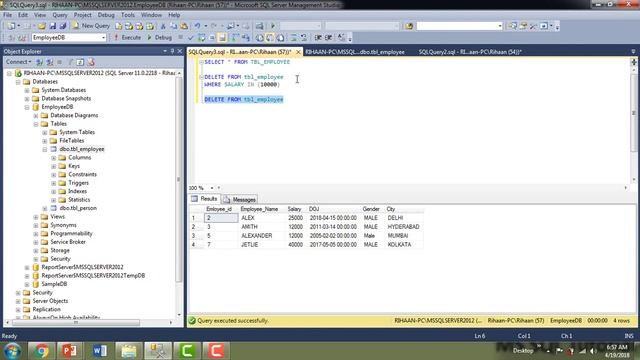Click the Object Explorer horizontal scrollbar

coord(76,322)
